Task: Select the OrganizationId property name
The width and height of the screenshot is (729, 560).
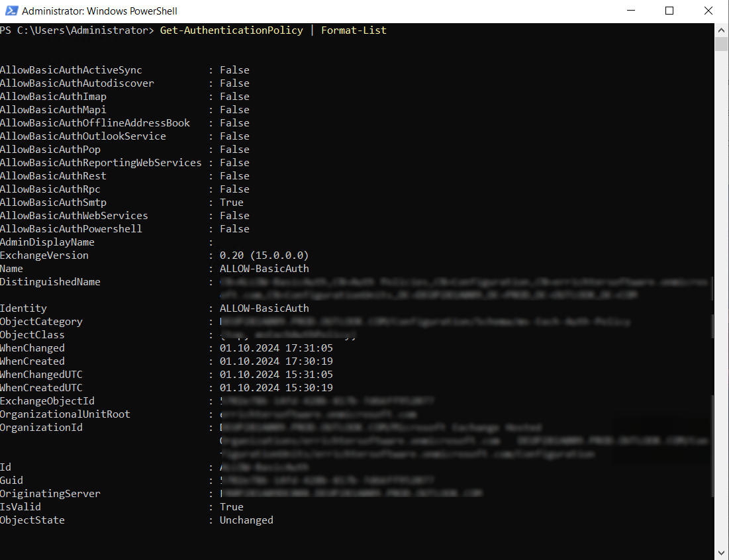Action: tap(41, 428)
